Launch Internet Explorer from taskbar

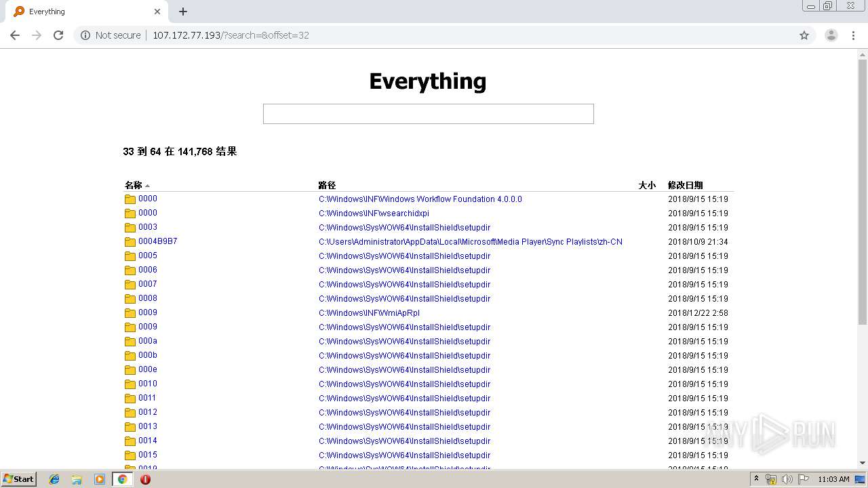click(x=54, y=479)
